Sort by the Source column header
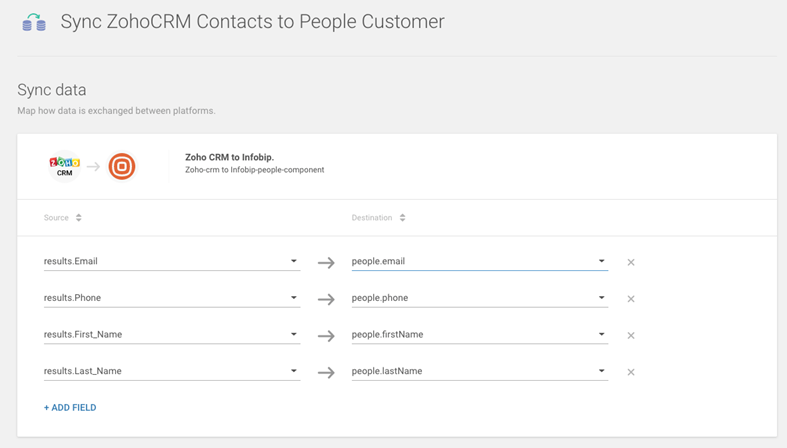 pos(63,218)
